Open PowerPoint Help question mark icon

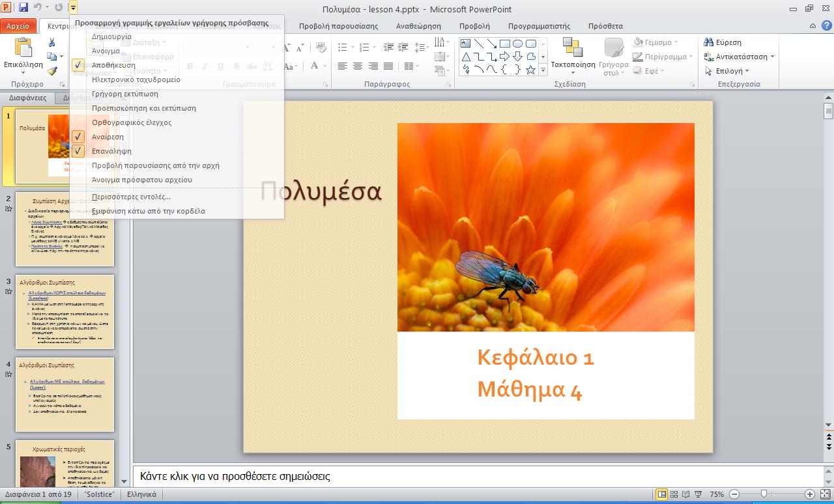click(826, 26)
